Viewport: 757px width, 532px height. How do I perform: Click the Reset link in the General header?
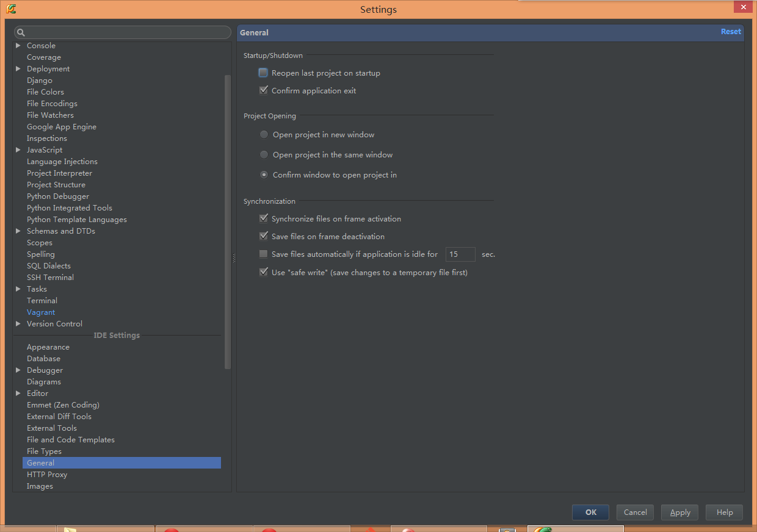(731, 32)
